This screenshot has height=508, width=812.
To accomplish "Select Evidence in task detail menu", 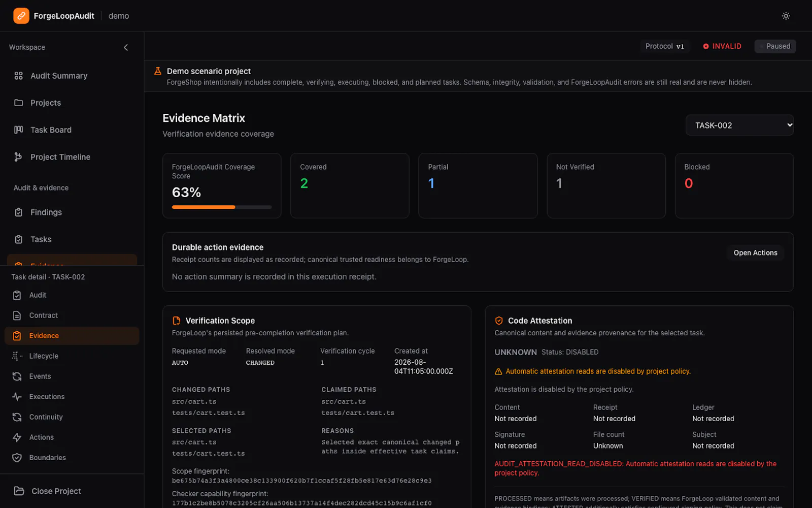I will pos(72,336).
